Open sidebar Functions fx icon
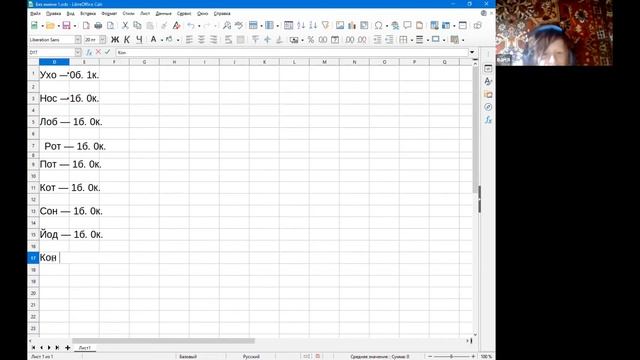 click(x=488, y=120)
